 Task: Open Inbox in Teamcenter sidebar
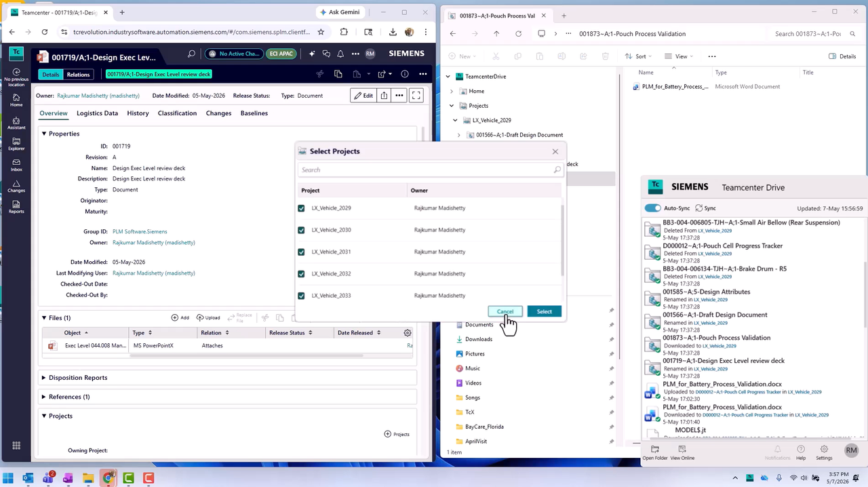tap(16, 165)
